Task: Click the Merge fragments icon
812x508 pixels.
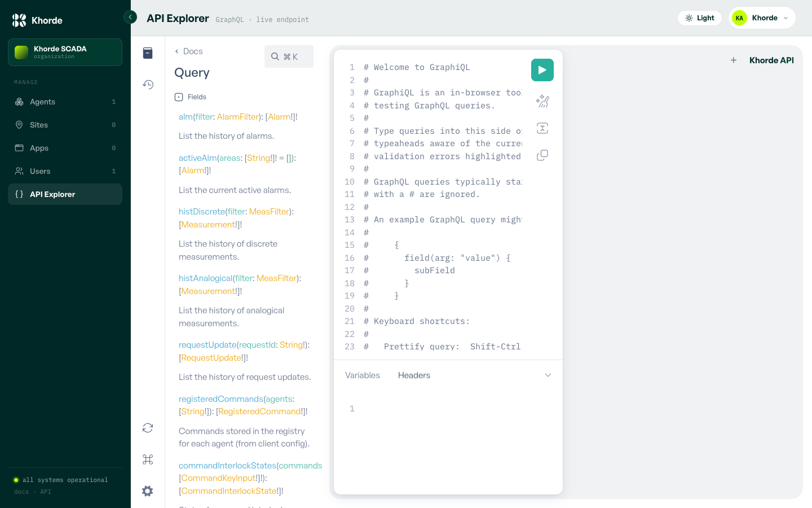Action: pos(542,128)
